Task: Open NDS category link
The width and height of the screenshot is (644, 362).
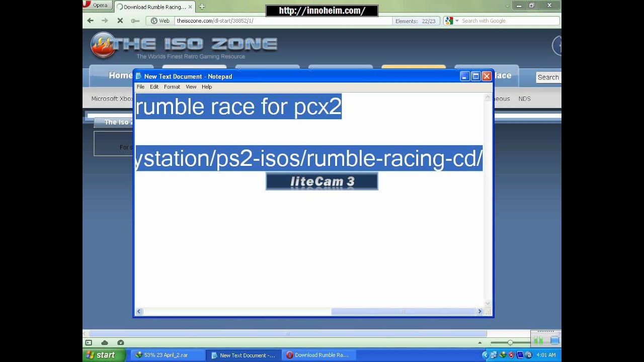Action: tap(525, 99)
